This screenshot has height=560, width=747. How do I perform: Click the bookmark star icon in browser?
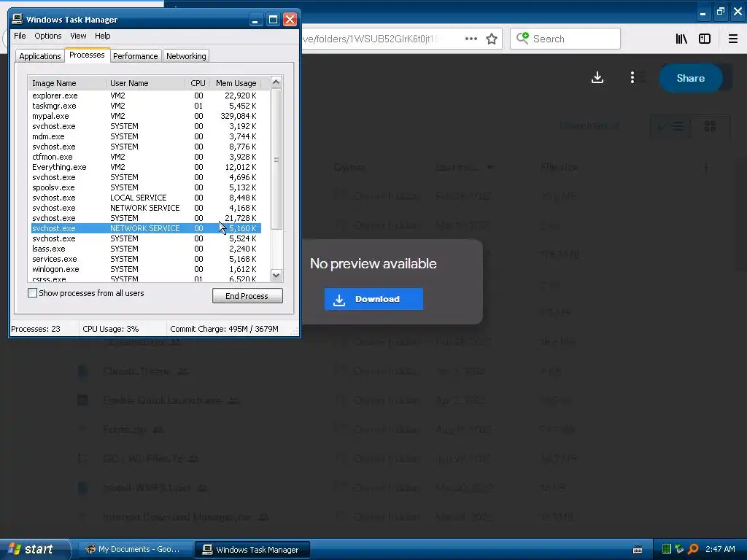click(x=492, y=39)
